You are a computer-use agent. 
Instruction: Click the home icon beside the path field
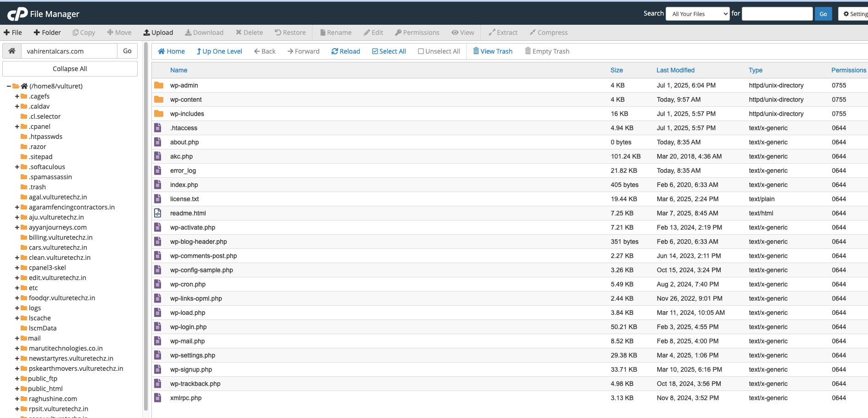(12, 51)
